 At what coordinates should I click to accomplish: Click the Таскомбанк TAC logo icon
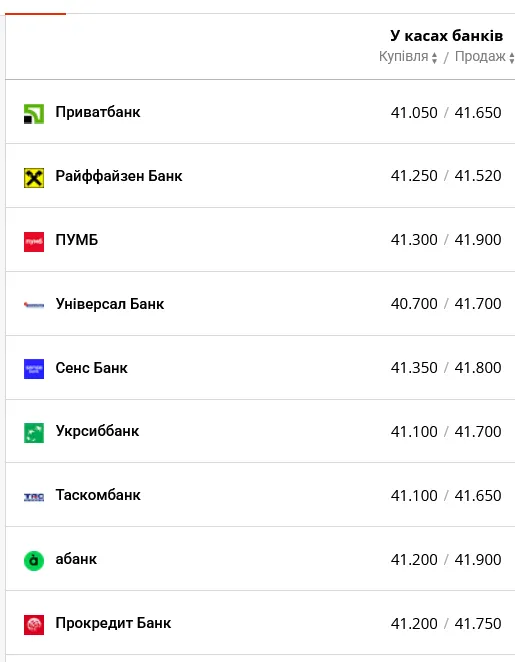click(34, 497)
